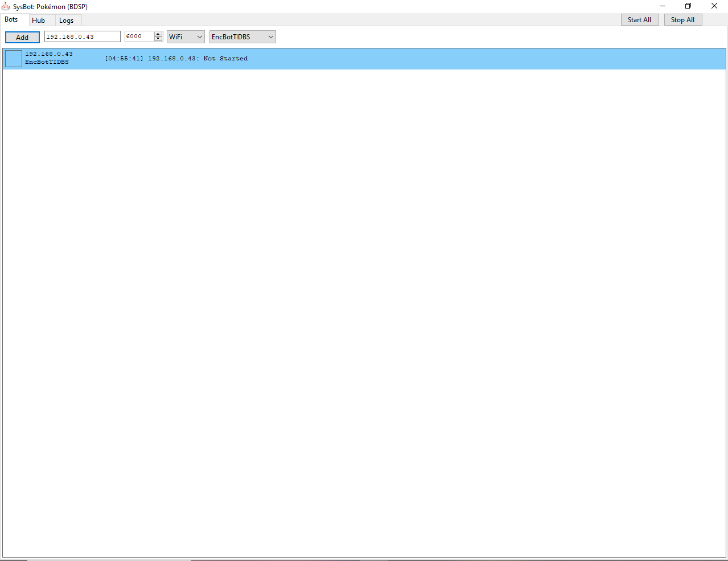Open the WiFi connection type dropdown
This screenshot has width=728, height=561.
(186, 36)
